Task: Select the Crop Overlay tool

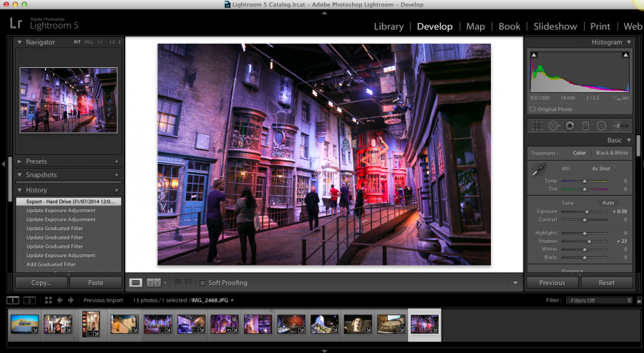Action: 537,126
